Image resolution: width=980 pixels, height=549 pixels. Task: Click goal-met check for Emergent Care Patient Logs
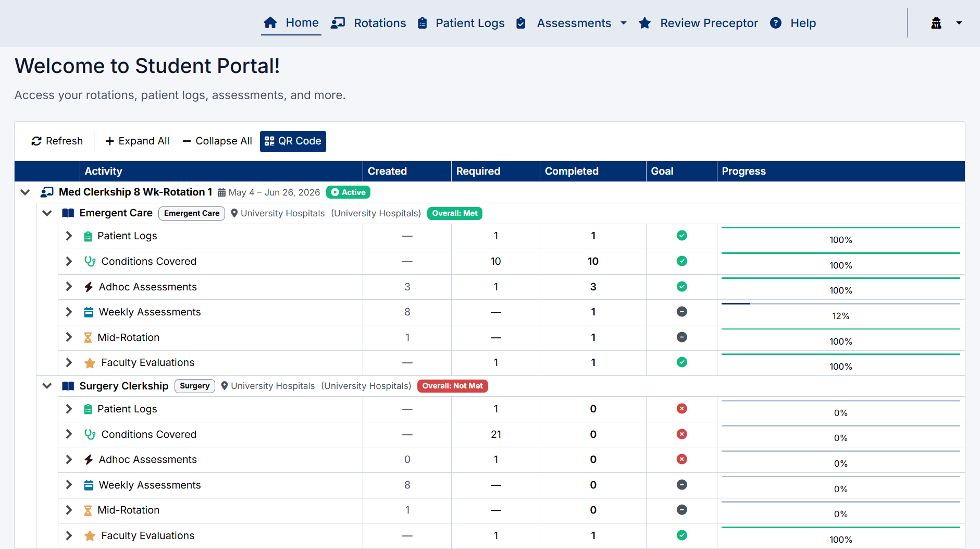[681, 236]
